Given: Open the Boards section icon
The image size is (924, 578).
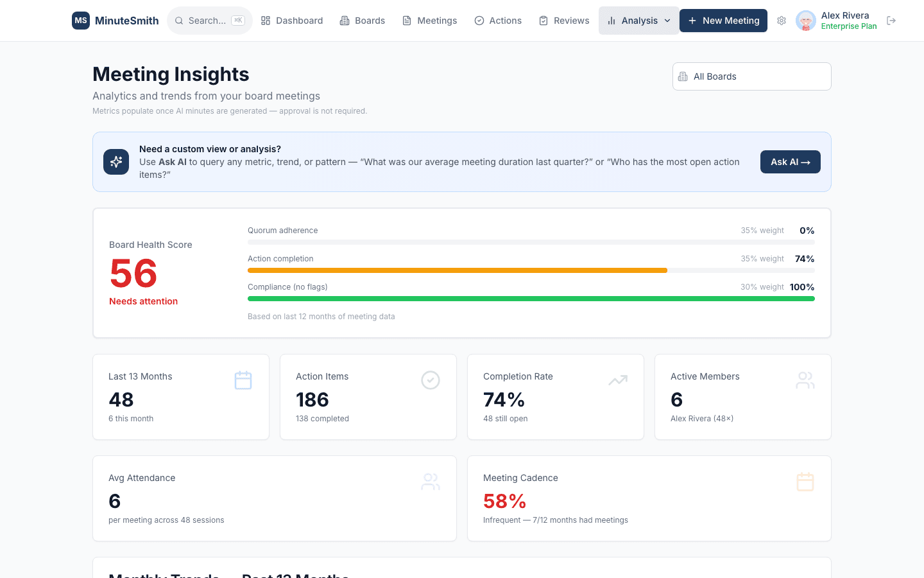Looking at the screenshot, I should click(x=345, y=21).
